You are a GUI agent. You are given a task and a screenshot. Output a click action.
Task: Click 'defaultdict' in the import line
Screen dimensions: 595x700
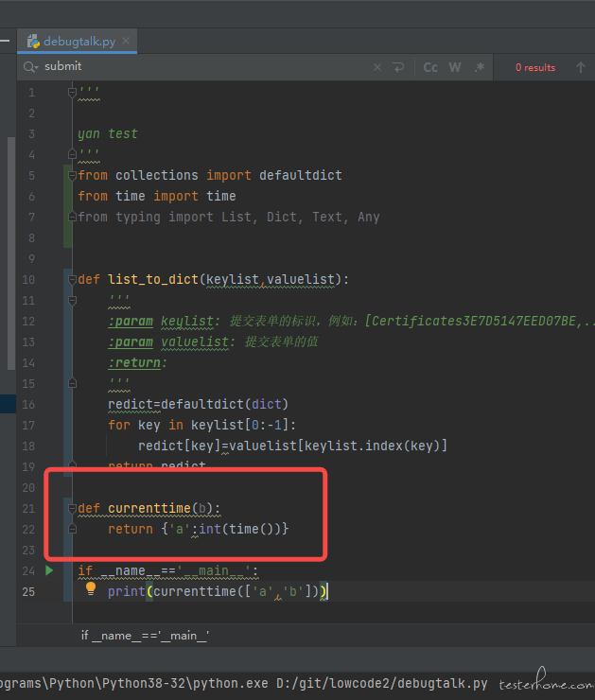[x=301, y=175]
